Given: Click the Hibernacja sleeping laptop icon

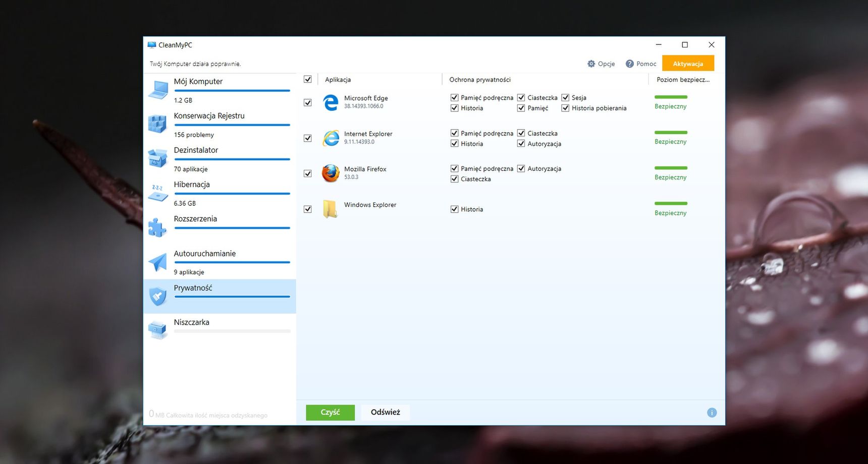Looking at the screenshot, I should click(x=158, y=193).
